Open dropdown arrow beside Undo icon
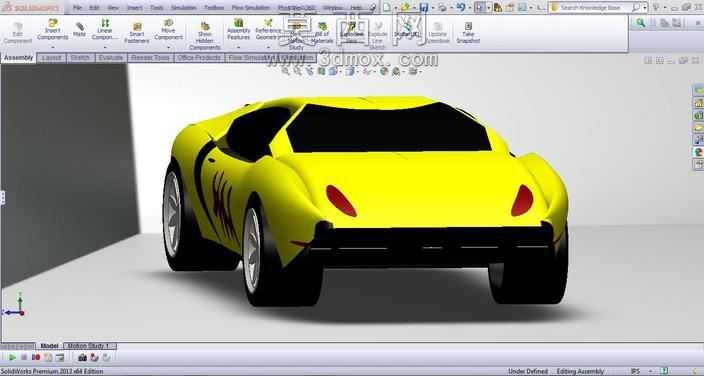 click(x=470, y=8)
